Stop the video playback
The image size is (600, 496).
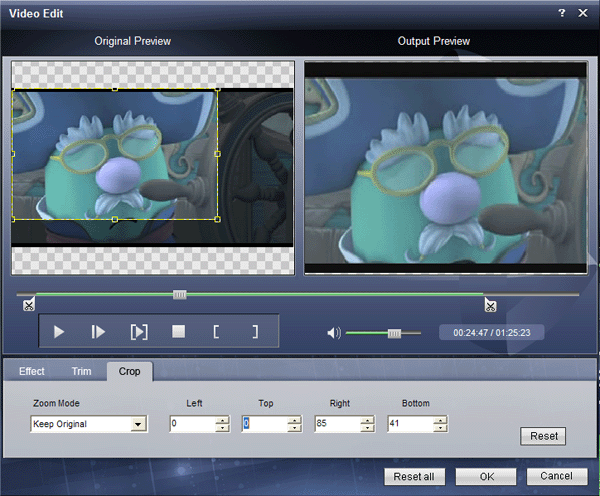point(179,331)
